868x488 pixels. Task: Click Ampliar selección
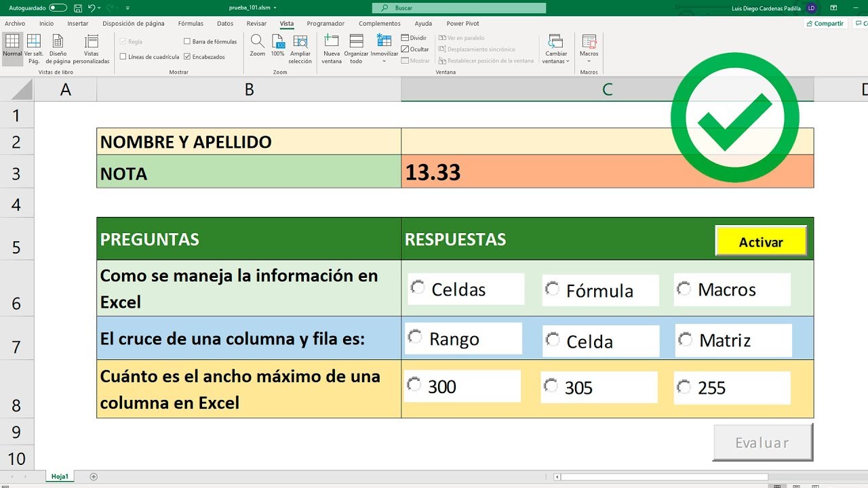[x=300, y=49]
